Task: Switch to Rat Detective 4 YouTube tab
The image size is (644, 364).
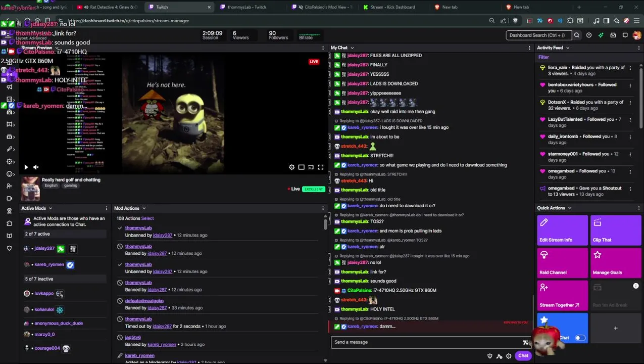Action: pyautogui.click(x=109, y=7)
